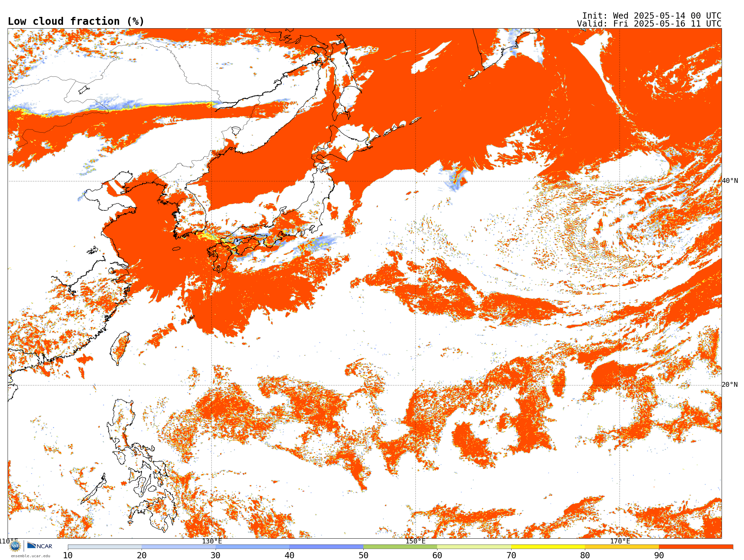Viewport: 744px width, 560px height.
Task: Click the colorbar tick label 80
Action: coord(585,556)
